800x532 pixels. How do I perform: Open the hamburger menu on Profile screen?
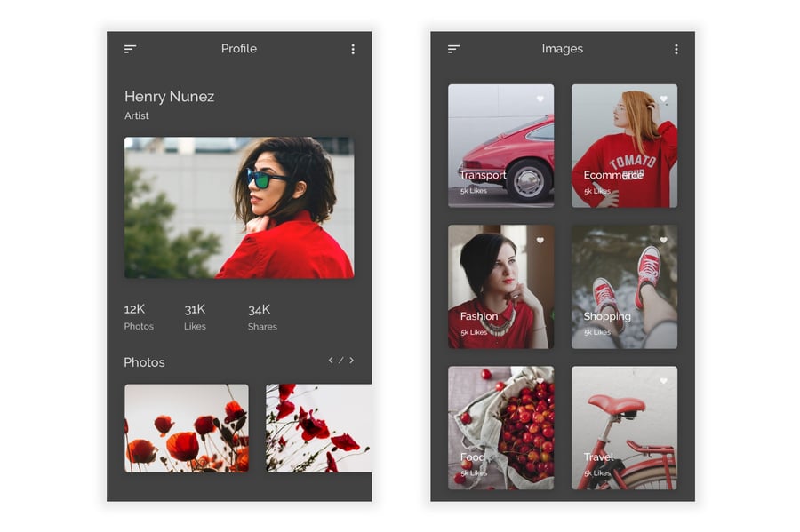click(130, 50)
